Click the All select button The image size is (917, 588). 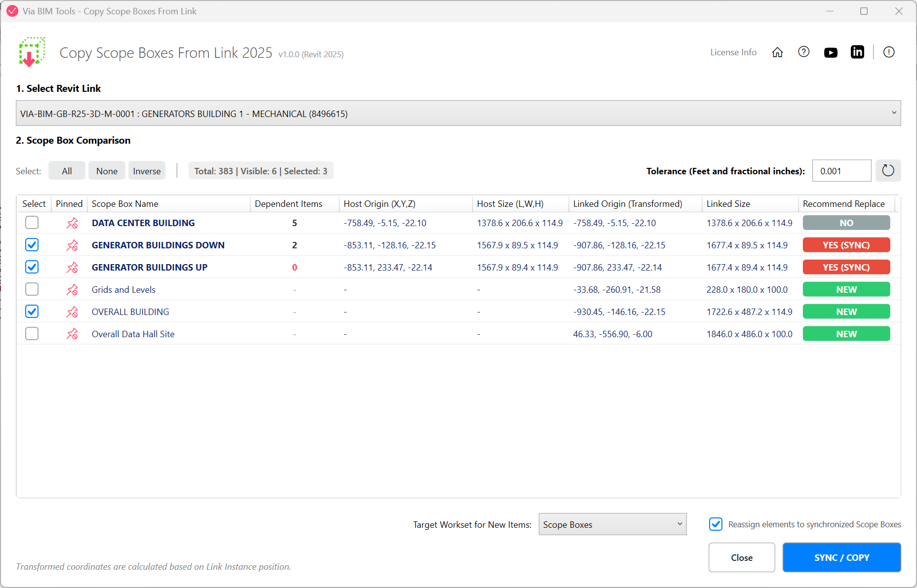tap(67, 171)
